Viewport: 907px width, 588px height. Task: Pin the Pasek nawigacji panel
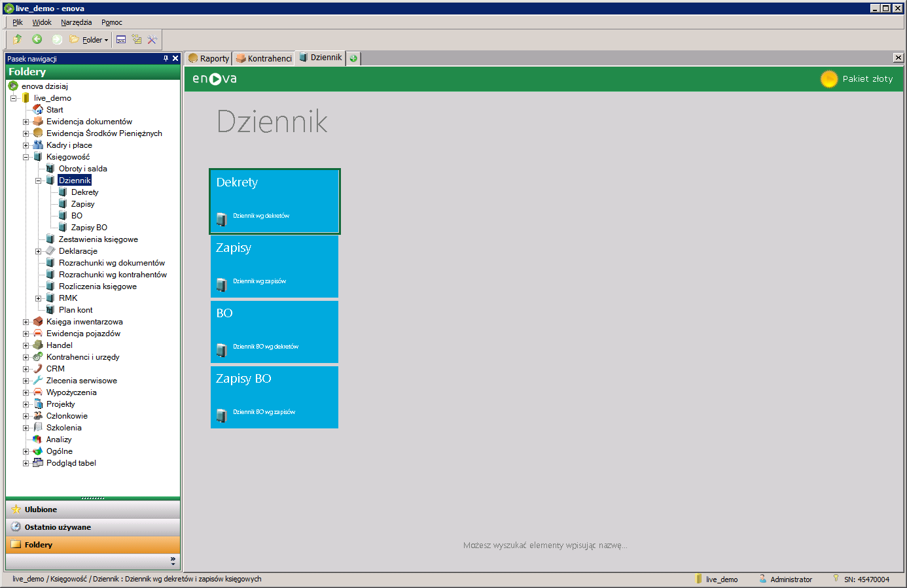click(x=166, y=58)
